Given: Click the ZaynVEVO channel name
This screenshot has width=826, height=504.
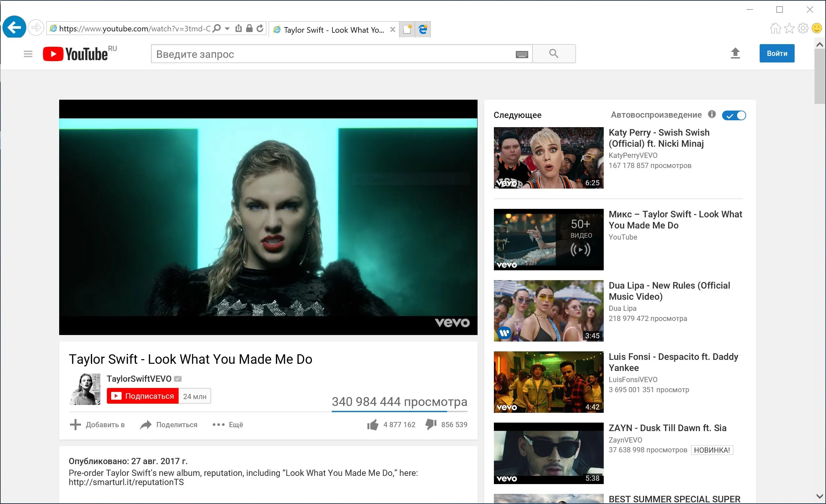Looking at the screenshot, I should click(x=626, y=440).
